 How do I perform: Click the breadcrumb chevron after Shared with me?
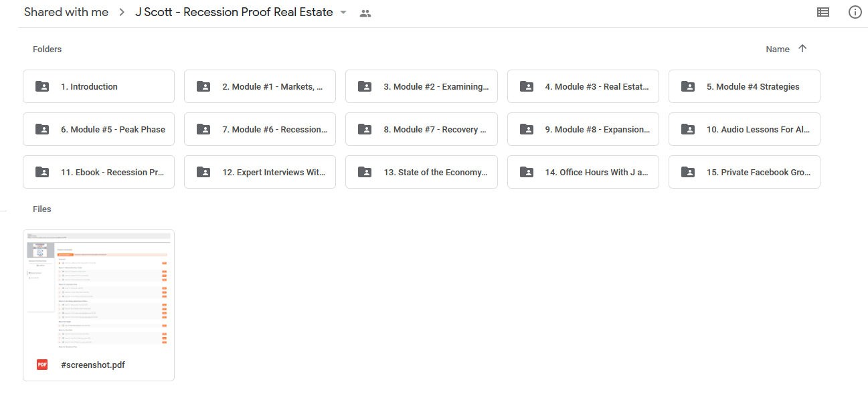[122, 13]
